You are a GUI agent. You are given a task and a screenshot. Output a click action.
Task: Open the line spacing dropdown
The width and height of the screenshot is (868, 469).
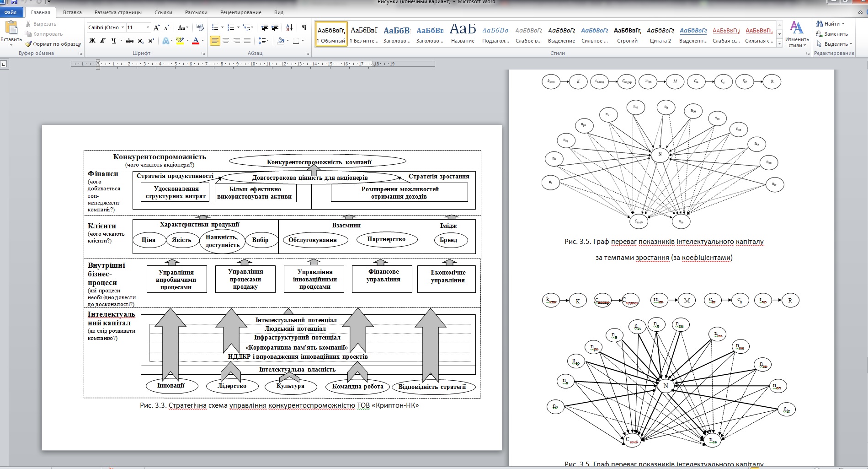pyautogui.click(x=263, y=41)
